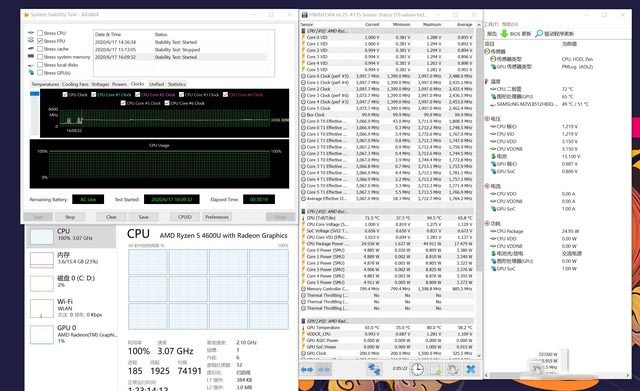Click the memory icon beside Stress system memory
640x391 pixels.
tap(31, 57)
